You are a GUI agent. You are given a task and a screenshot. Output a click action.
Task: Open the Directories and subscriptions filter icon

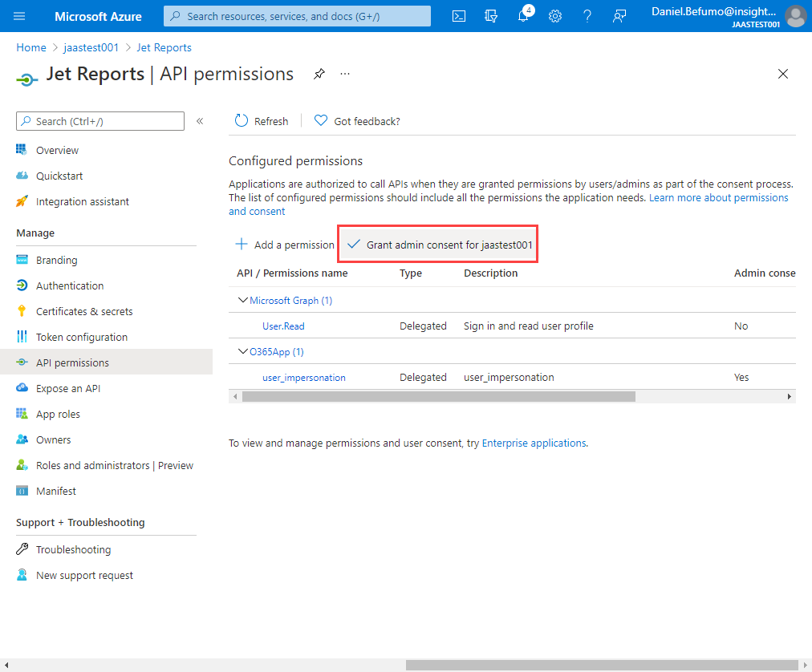[x=491, y=16]
